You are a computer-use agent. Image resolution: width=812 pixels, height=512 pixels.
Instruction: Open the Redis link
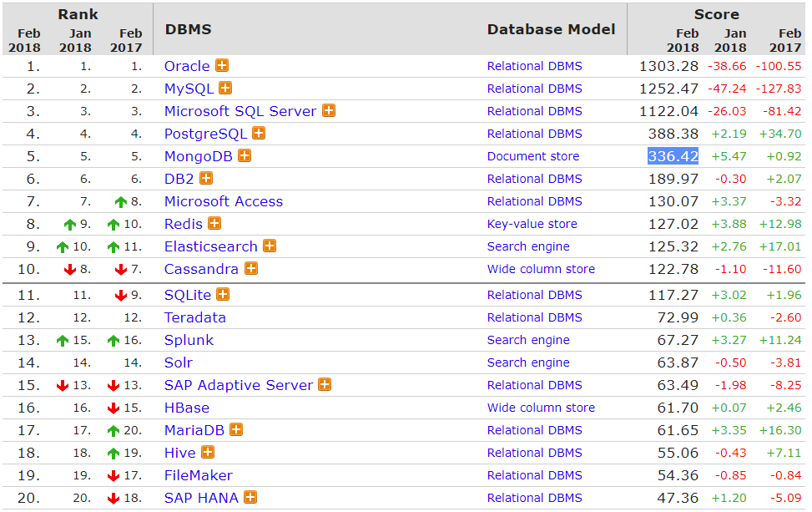[x=184, y=224]
